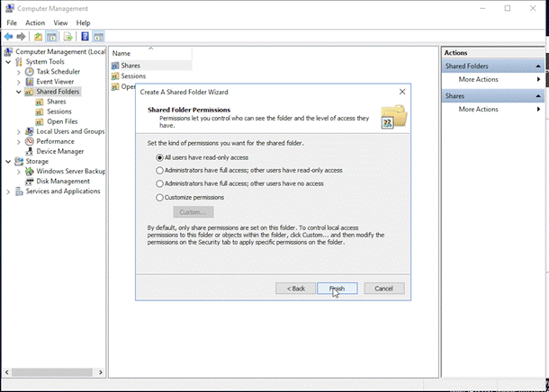Screen dimensions: 549x392
Task: Choose Administrators full access, others read-only
Action: point(249,170)
